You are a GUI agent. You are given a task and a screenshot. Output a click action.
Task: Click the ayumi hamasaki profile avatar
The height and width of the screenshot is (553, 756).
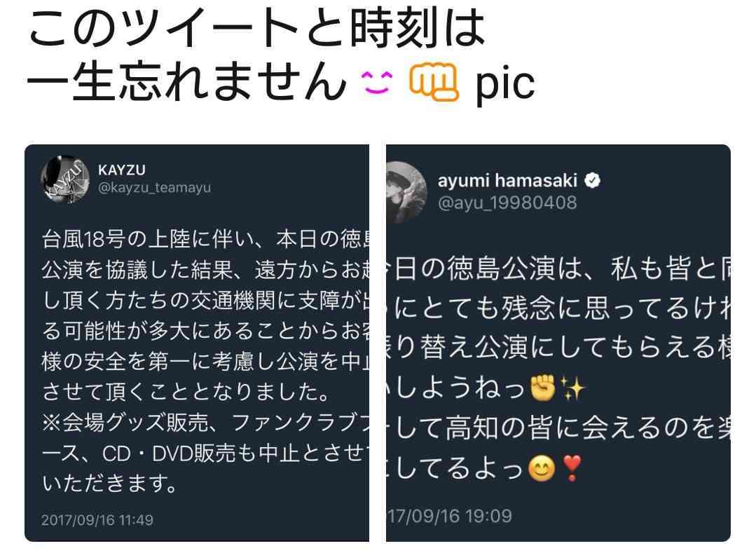pyautogui.click(x=406, y=192)
